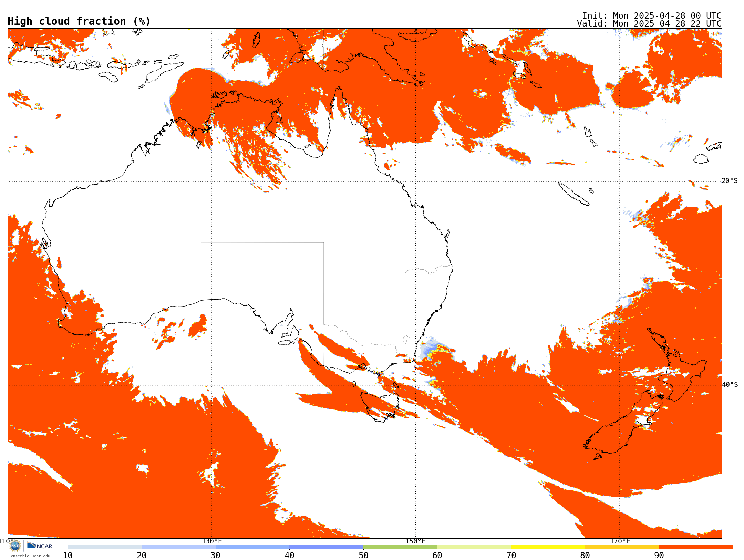The image size is (744, 560).
Task: Pick the 90+ orange-red colorbar segment
Action: (x=696, y=547)
